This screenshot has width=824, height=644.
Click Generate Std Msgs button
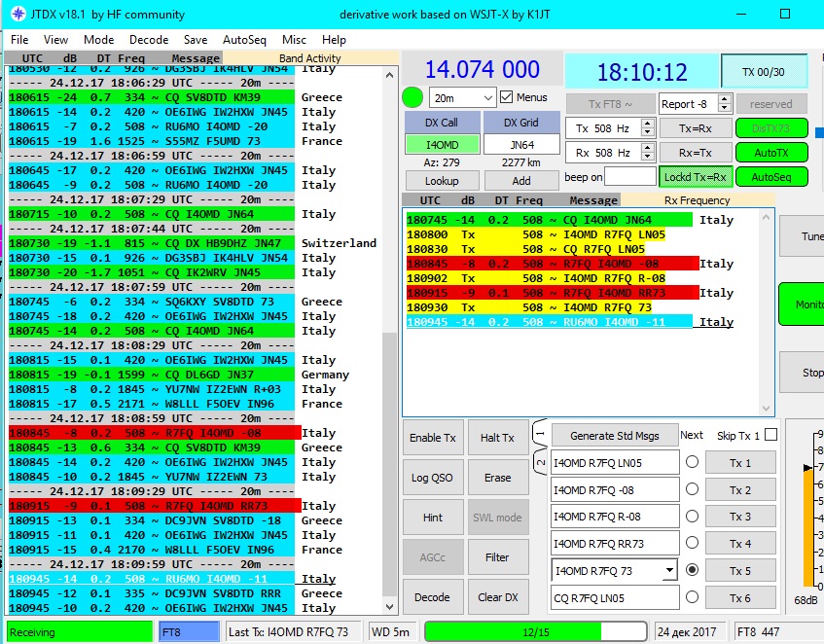613,435
